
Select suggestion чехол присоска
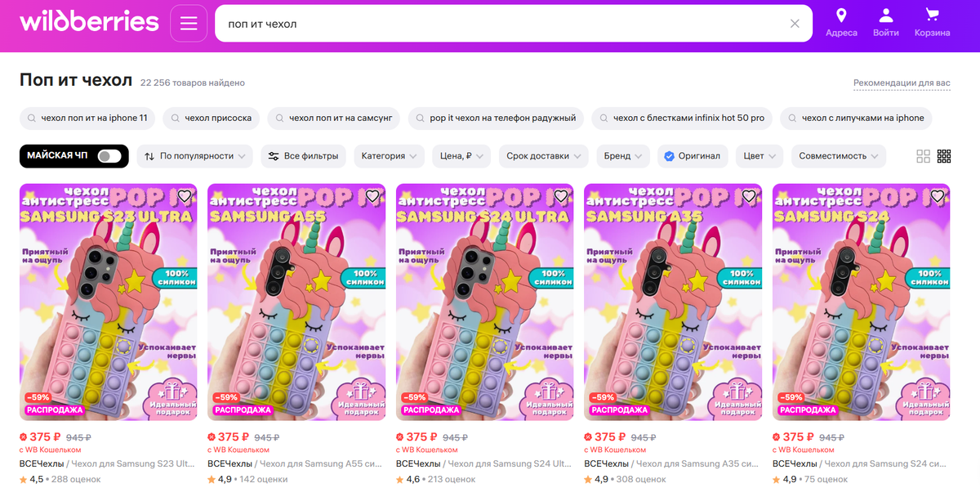212,118
